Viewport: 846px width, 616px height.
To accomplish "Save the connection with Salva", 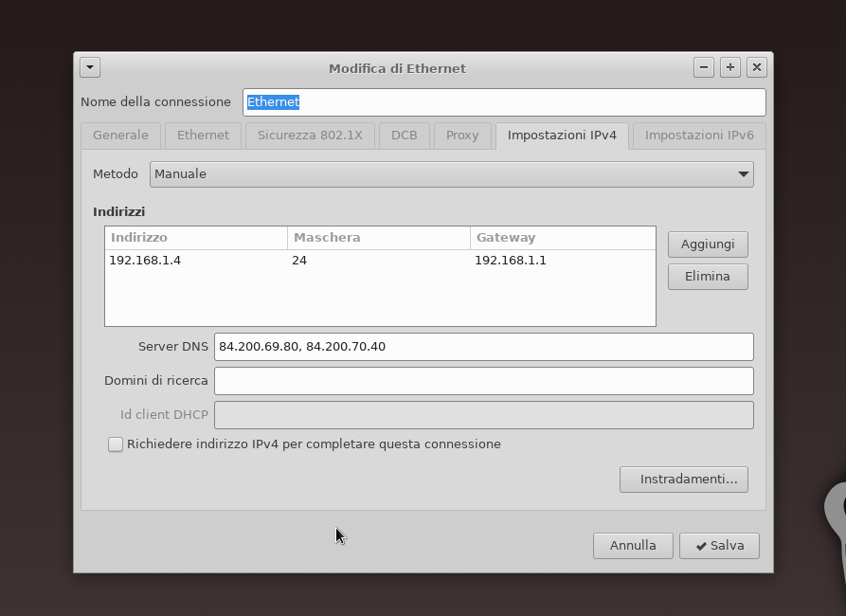I will 719,546.
